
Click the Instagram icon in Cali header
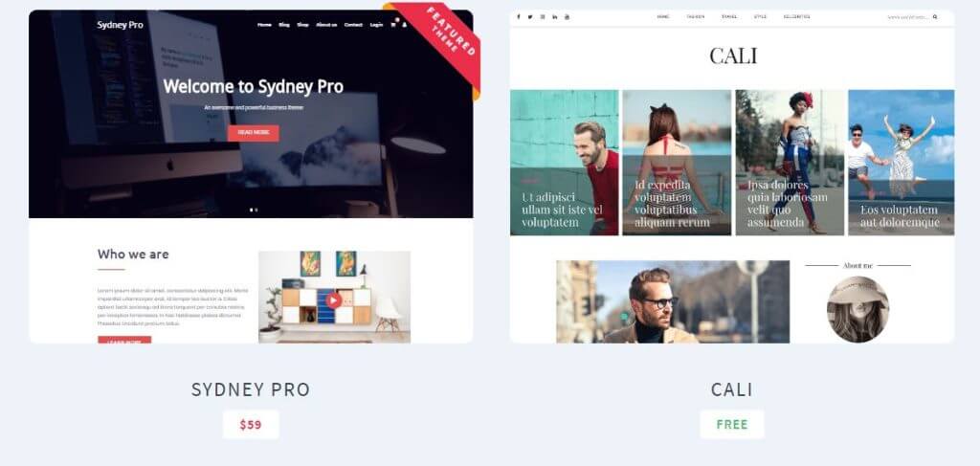[543, 17]
